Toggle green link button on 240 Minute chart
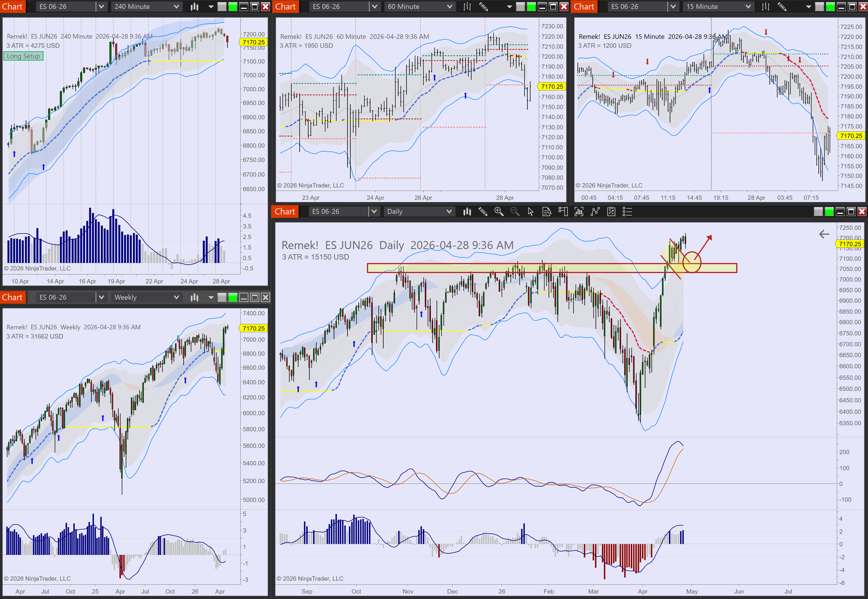 tap(233, 6)
